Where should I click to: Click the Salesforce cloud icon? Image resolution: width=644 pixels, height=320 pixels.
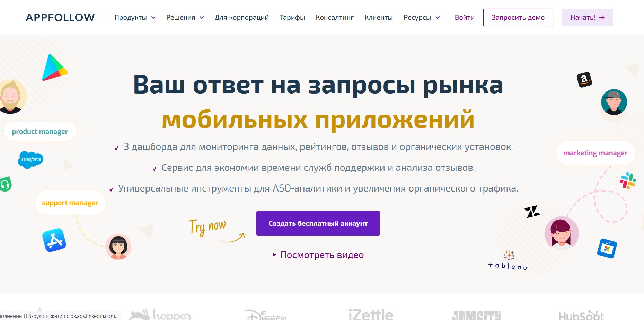point(31,159)
